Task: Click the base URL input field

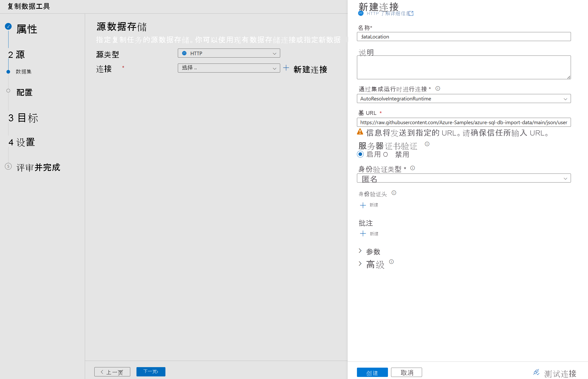Action: 464,122
